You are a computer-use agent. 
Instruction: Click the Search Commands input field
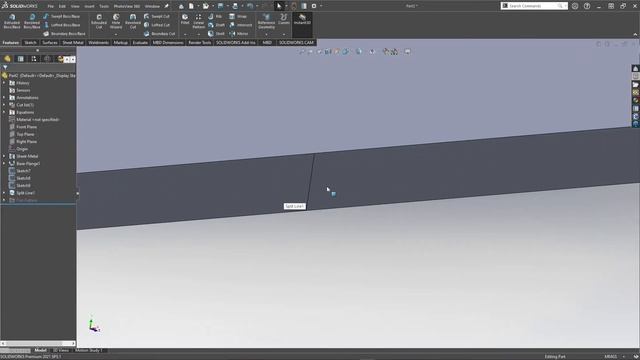(533, 6)
